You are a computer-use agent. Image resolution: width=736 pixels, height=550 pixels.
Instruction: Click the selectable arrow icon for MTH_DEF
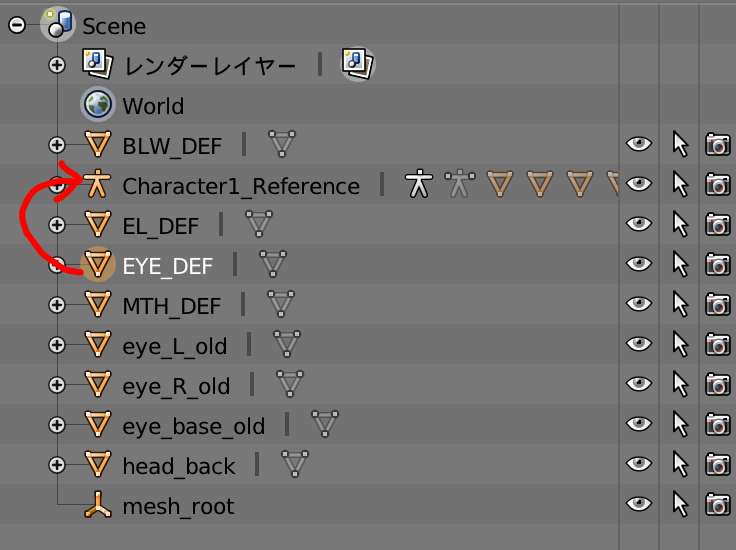[680, 305]
